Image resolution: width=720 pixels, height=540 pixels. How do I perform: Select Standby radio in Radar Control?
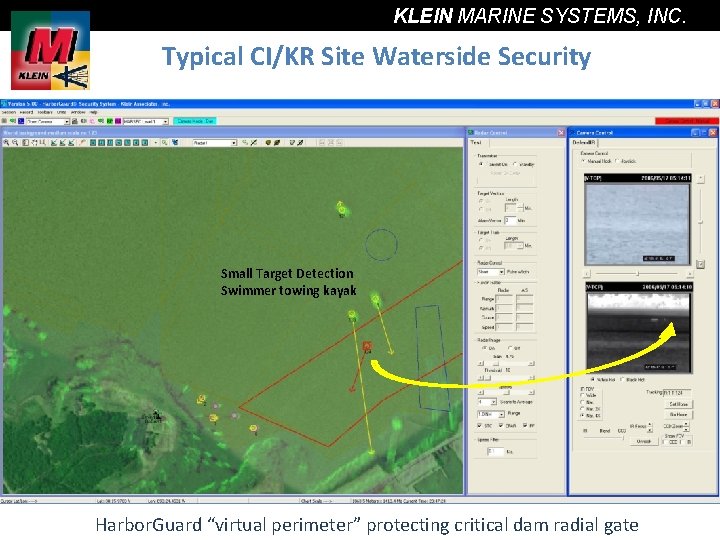click(x=515, y=164)
